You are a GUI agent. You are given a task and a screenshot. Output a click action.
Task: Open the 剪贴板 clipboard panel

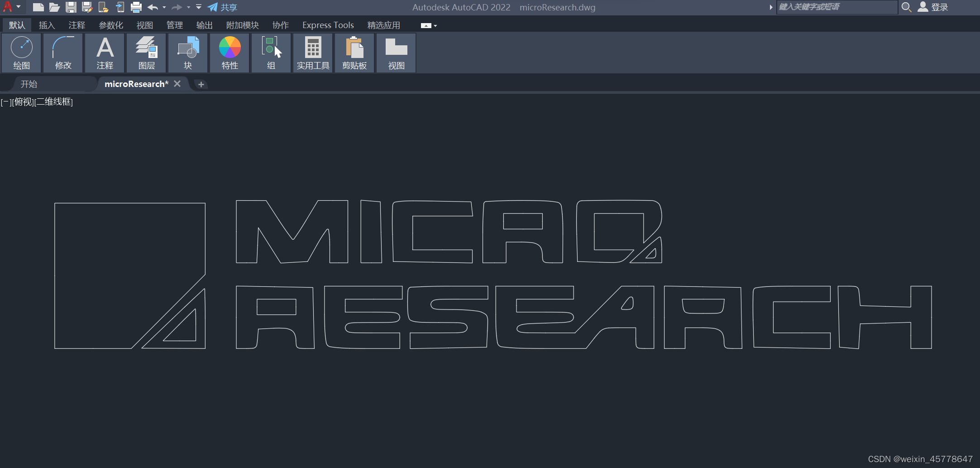coord(355,53)
